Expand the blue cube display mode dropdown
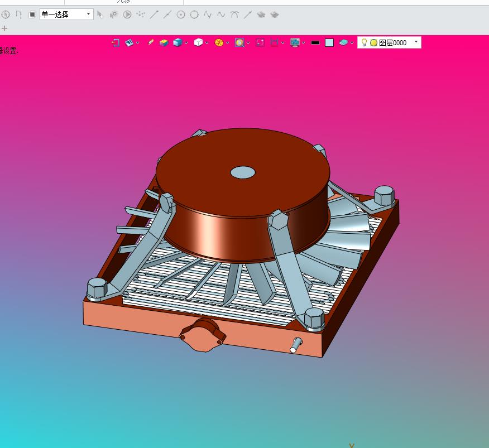The height and width of the screenshot is (448, 489). pos(186,43)
